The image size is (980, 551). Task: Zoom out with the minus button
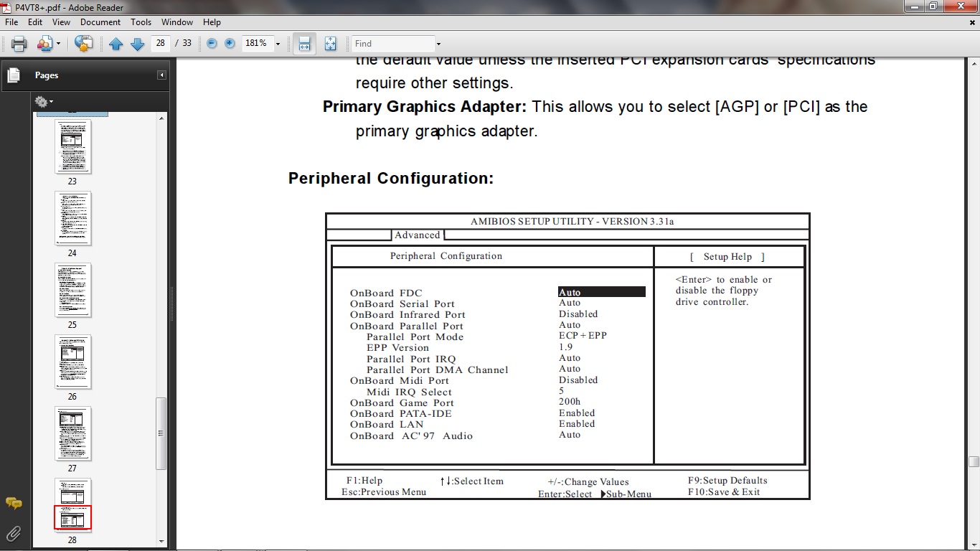pos(212,43)
